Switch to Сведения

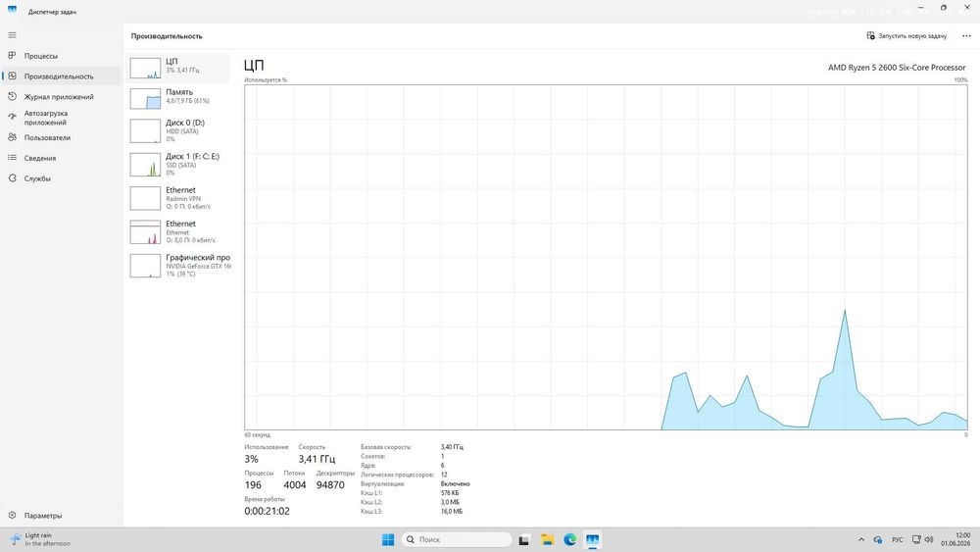click(61, 158)
